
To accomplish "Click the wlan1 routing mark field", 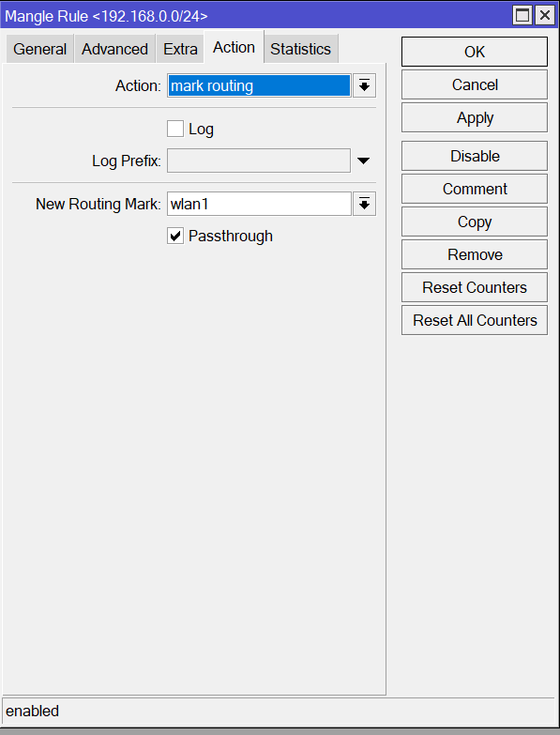I will point(259,204).
